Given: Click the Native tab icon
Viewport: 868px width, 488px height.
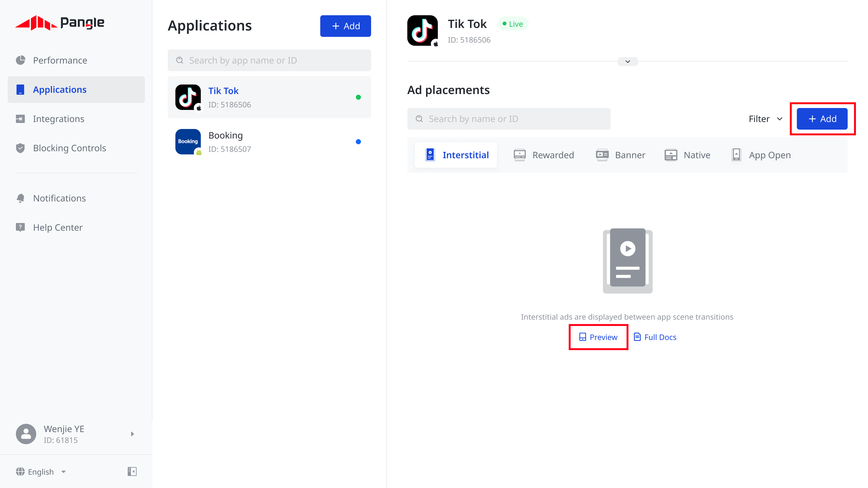Looking at the screenshot, I should (x=671, y=155).
